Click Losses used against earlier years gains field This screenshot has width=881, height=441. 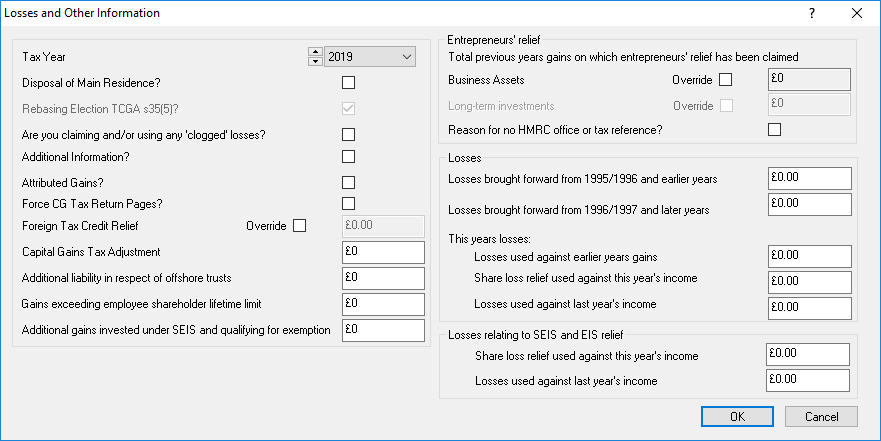click(809, 257)
